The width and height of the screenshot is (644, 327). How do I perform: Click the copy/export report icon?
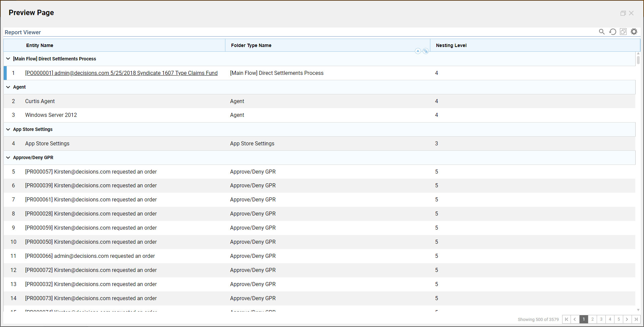click(623, 32)
